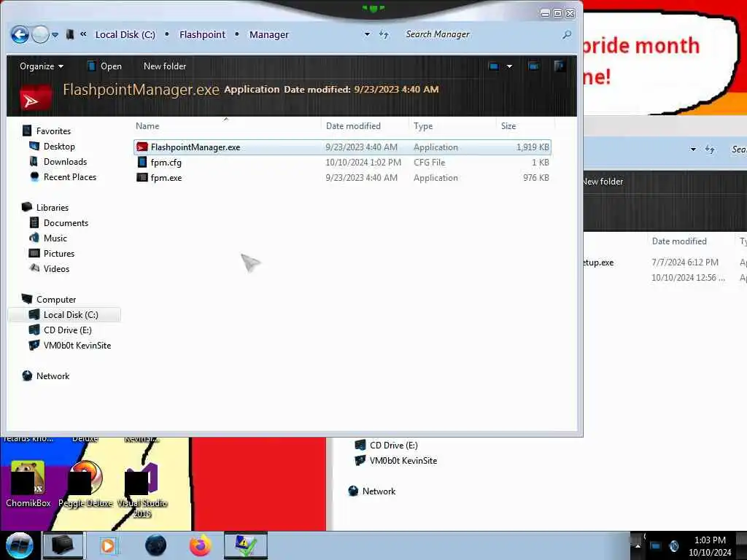Open Peggle Deluxe desktop shortcut
Image resolution: width=747 pixels, height=560 pixels.
[86, 484]
